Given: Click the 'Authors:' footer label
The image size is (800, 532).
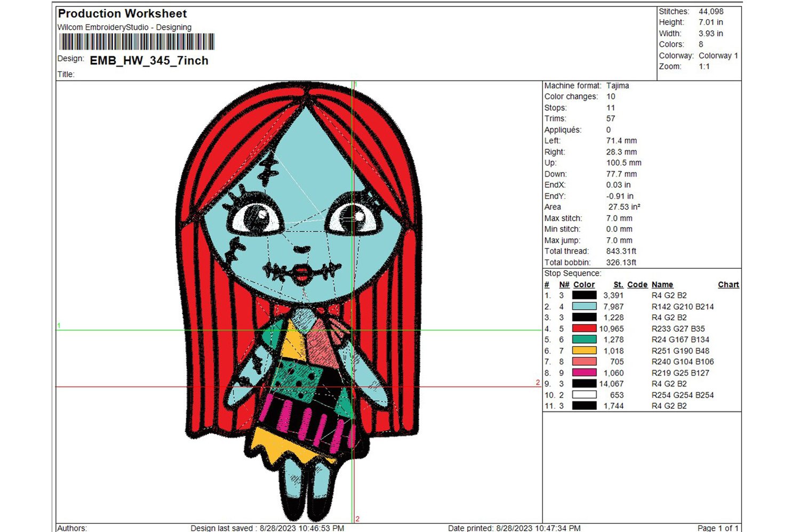Looking at the screenshot, I should pos(72,528).
